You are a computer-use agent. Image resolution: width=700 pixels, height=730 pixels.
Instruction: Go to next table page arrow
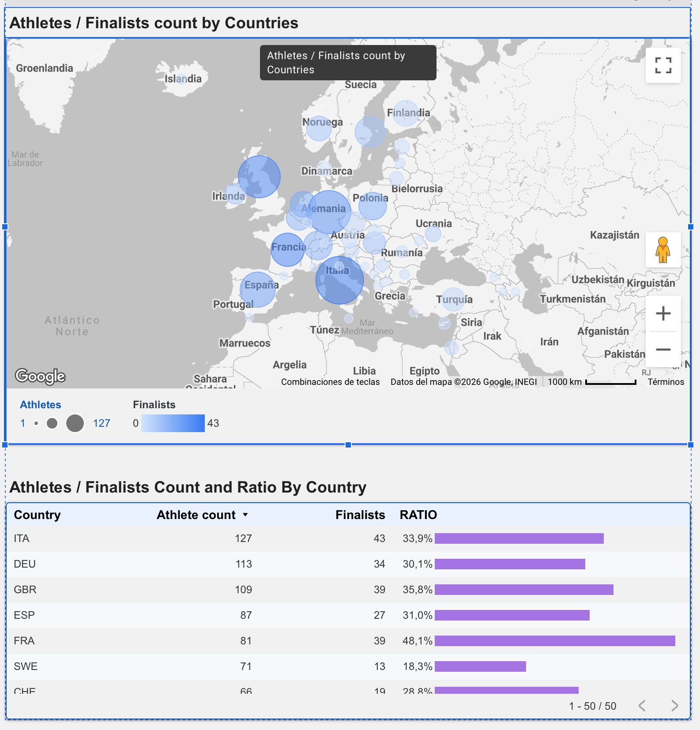pyautogui.click(x=674, y=706)
